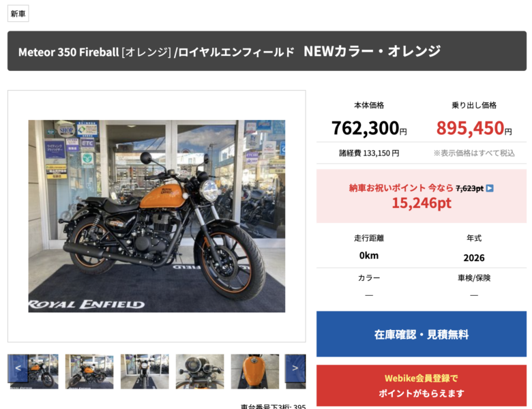Image resolution: width=532 pixels, height=409 pixels.
Task: Click the 納車お祝いポイント pink banner
Action: click(422, 196)
